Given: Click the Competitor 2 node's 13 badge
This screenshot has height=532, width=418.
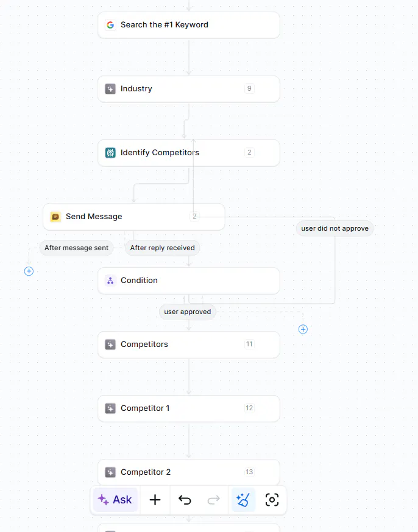Looking at the screenshot, I should tap(249, 472).
